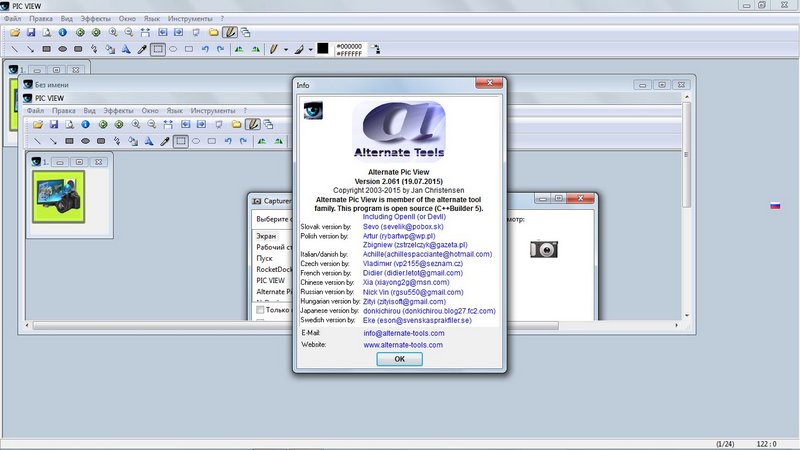Screen dimensions: 800x450
Task: Click the #000000 / #FFFFFF color code box
Action: pos(349,49)
